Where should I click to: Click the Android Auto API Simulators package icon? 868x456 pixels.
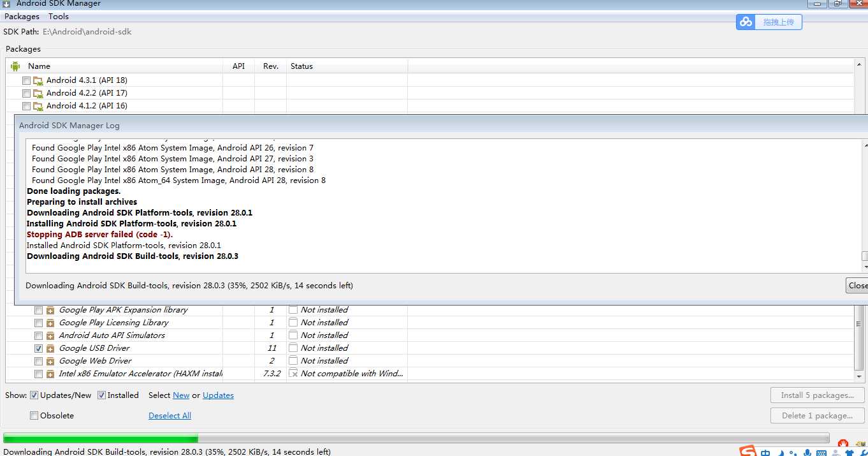point(50,335)
